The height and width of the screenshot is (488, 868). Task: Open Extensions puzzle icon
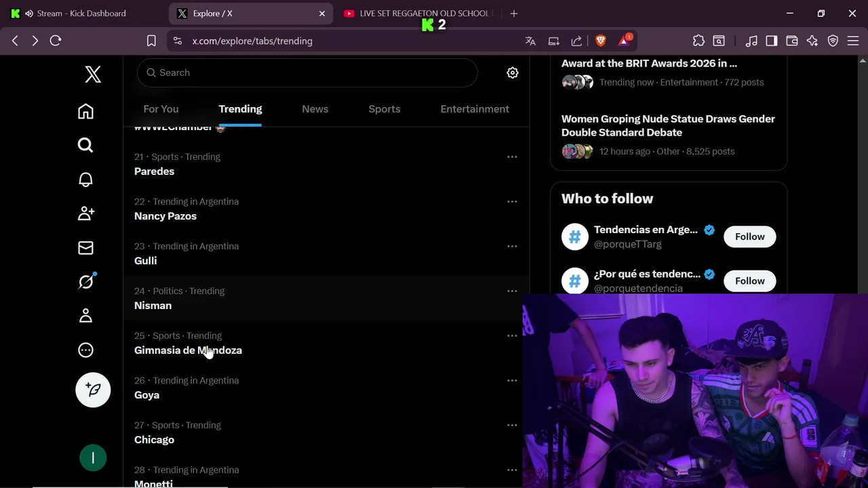pos(698,41)
